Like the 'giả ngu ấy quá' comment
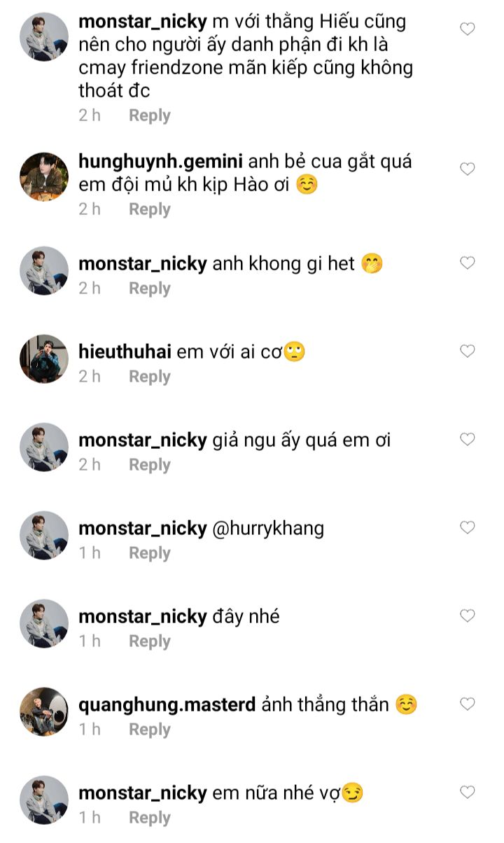 [x=467, y=439]
